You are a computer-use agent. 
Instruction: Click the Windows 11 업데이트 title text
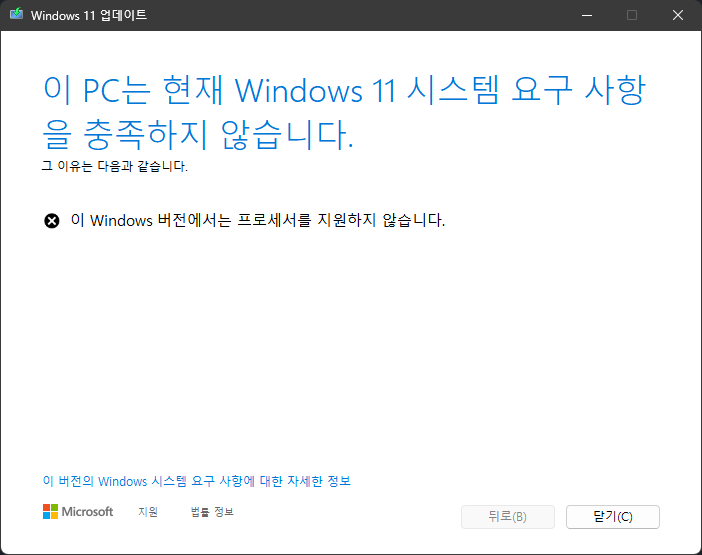(x=89, y=15)
